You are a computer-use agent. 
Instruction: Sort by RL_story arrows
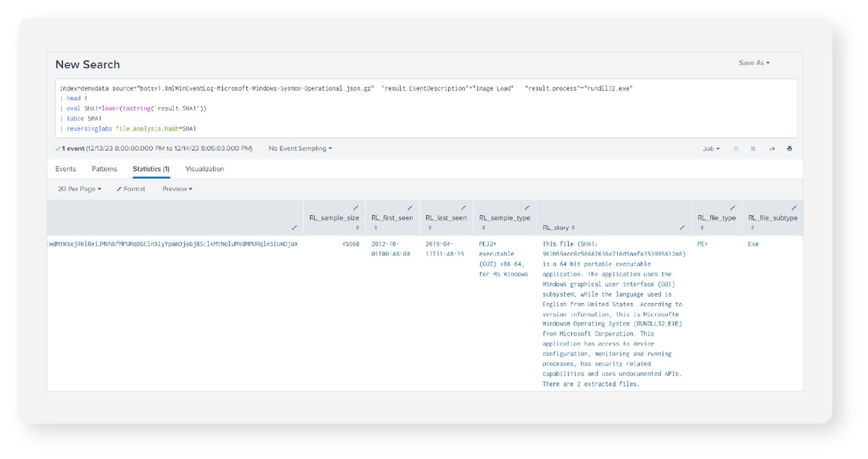click(573, 228)
